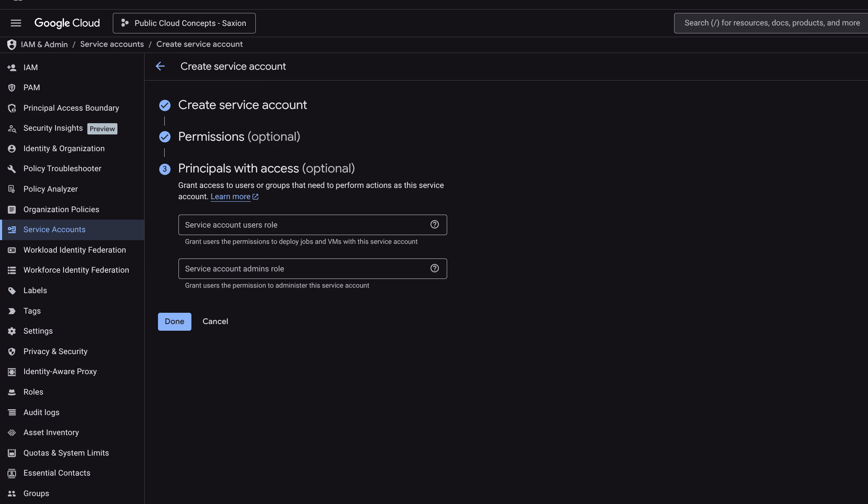Open Workload Identity Federation in sidebar
Image resolution: width=868 pixels, height=504 pixels.
click(74, 250)
